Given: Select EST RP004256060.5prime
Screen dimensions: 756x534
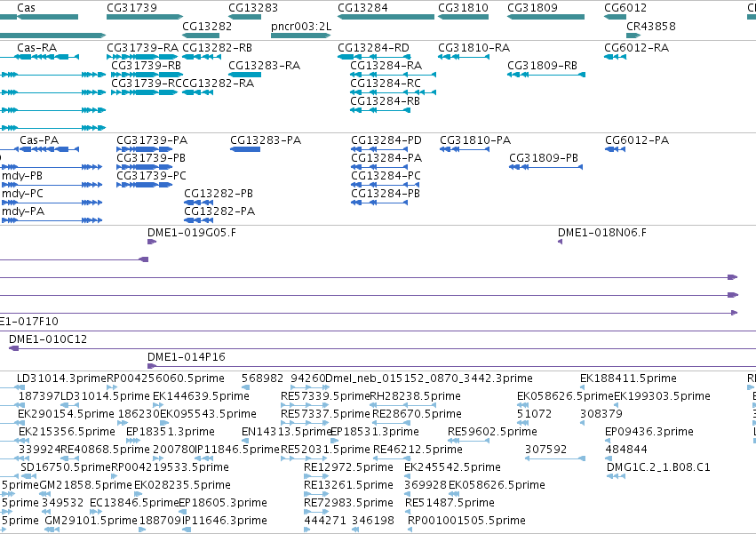Looking at the screenshot, I should [x=165, y=379].
